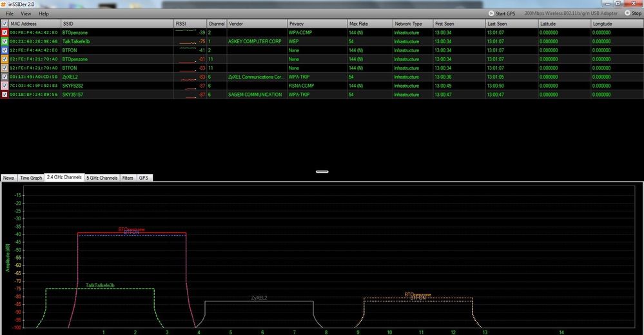Viewport: 644px width, 335px height.
Task: Open the Help menu
Action: click(44, 14)
